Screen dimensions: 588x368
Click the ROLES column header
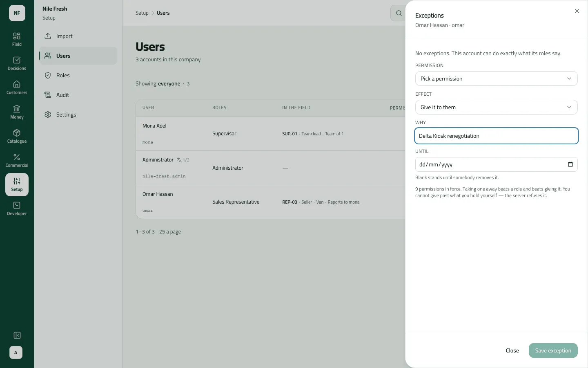(x=219, y=108)
